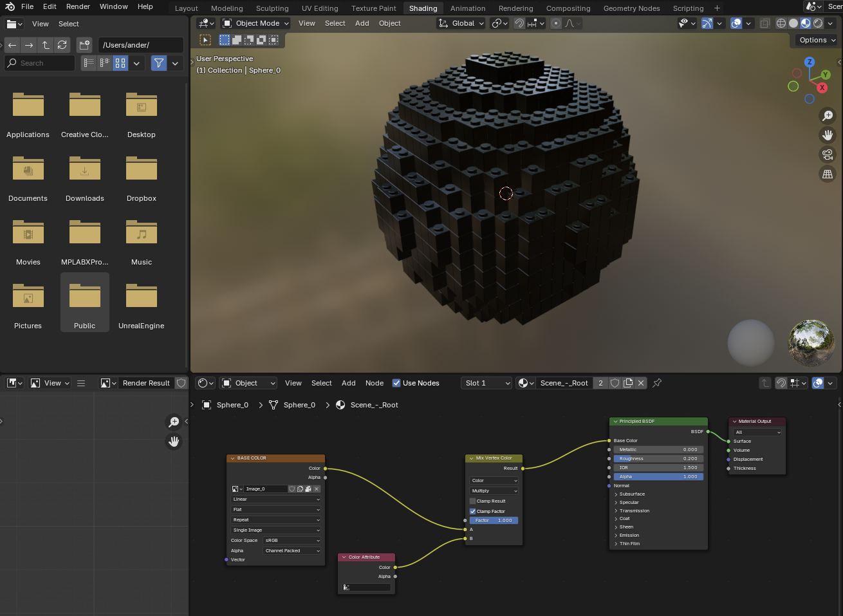
Task: Switch to orthographic grid view icon
Action: [x=828, y=174]
